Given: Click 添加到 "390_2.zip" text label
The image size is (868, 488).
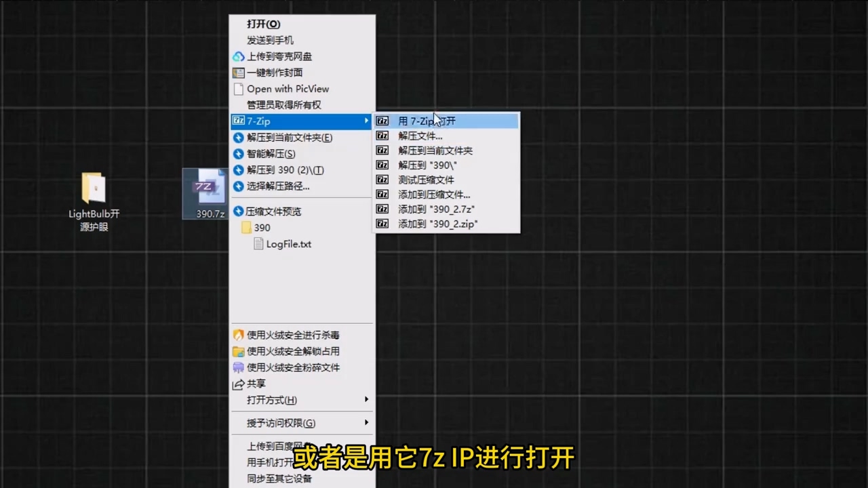Looking at the screenshot, I should pyautogui.click(x=438, y=224).
